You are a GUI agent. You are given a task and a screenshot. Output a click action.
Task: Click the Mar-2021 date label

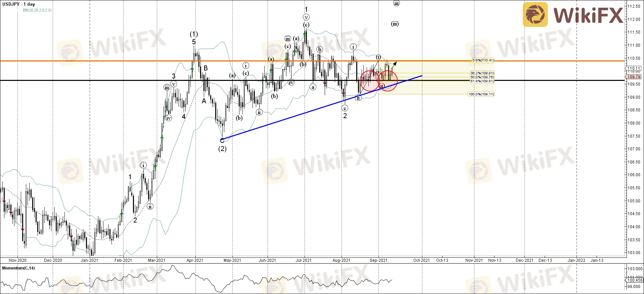tap(156, 260)
